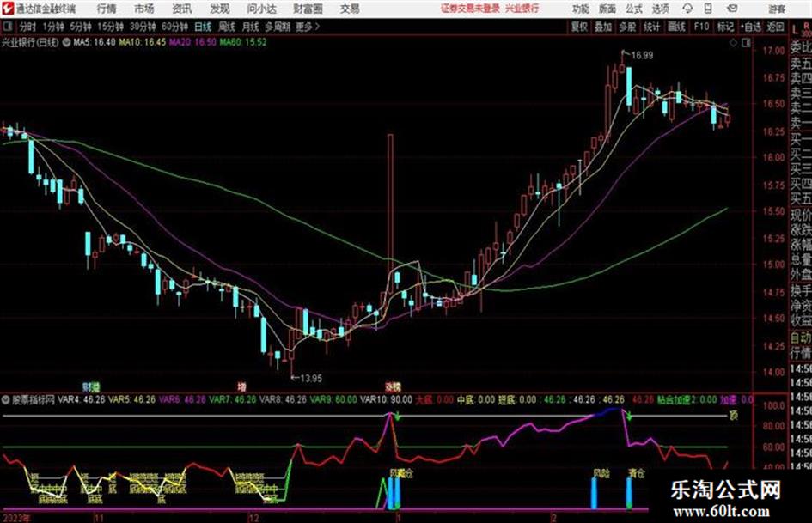The width and height of the screenshot is (812, 523).
Task: Click the 兴业银行(日线) chart title
Action: 30,42
